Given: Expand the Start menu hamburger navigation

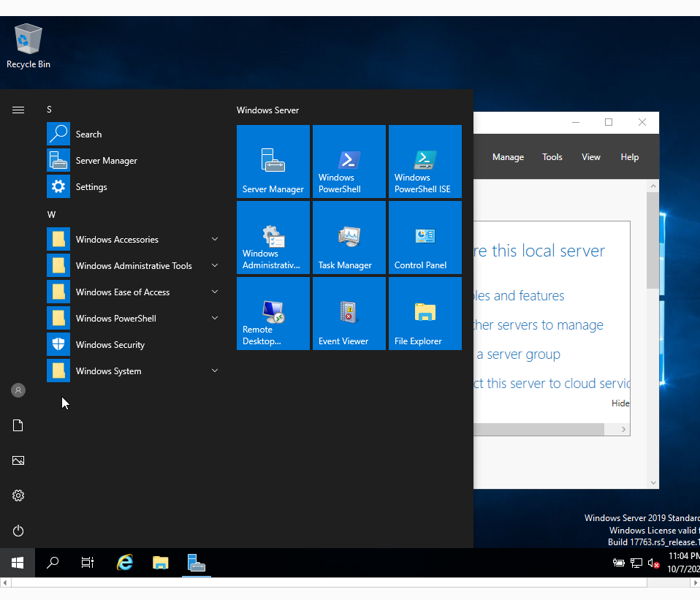Looking at the screenshot, I should click(x=18, y=110).
